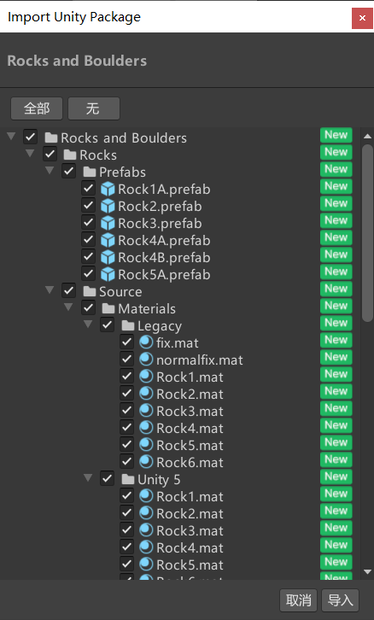Select the Source folder icon

90,291
